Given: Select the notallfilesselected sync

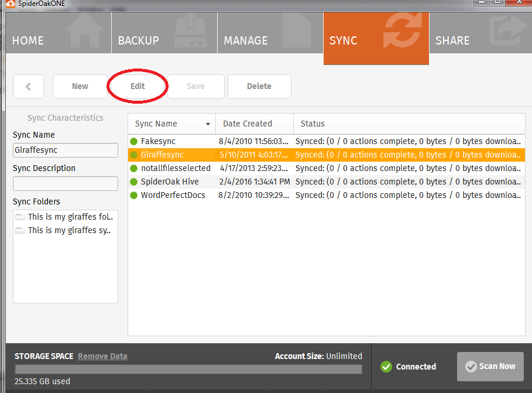Looking at the screenshot, I should pos(327,168).
